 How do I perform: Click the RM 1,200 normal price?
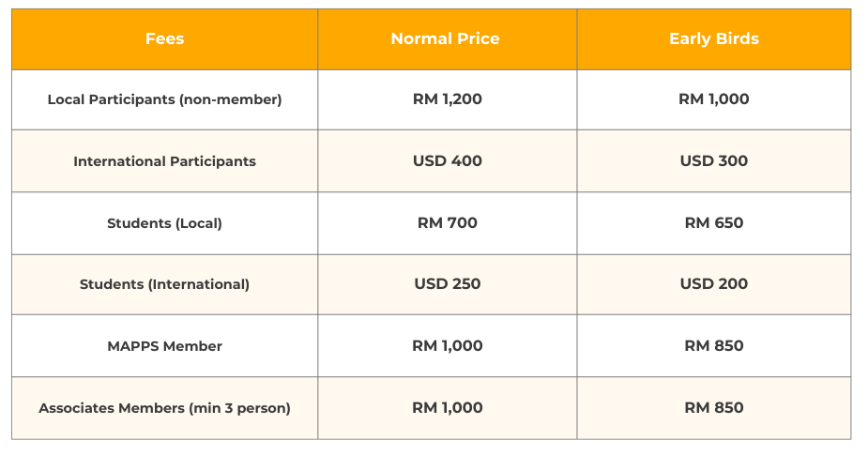pos(448,99)
